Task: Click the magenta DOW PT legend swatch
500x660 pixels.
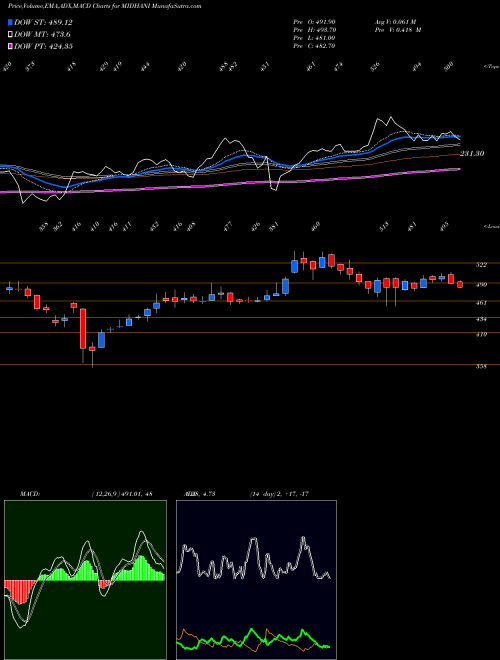Action: tap(10, 46)
